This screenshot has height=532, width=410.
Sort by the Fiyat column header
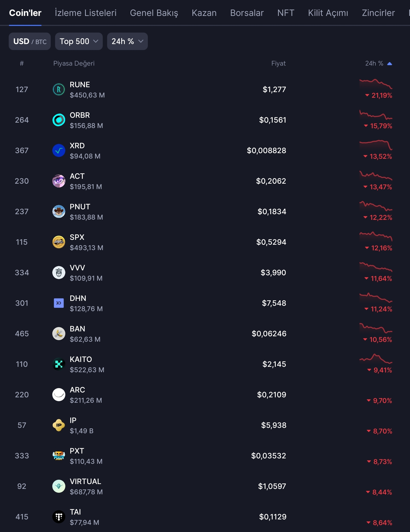(x=278, y=63)
